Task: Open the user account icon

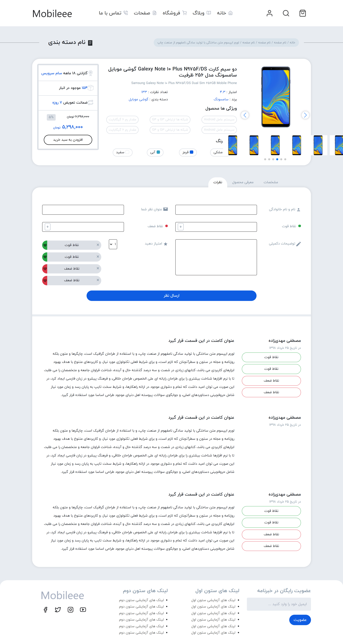Action: (x=269, y=13)
